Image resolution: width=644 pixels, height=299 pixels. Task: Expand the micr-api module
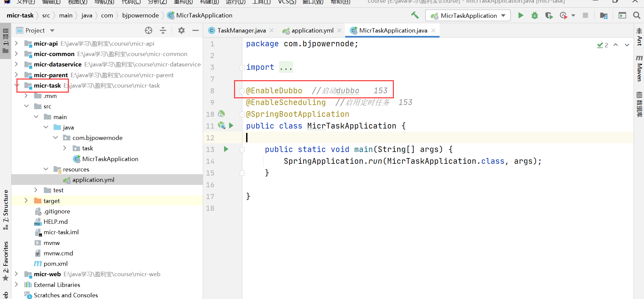tap(16, 43)
